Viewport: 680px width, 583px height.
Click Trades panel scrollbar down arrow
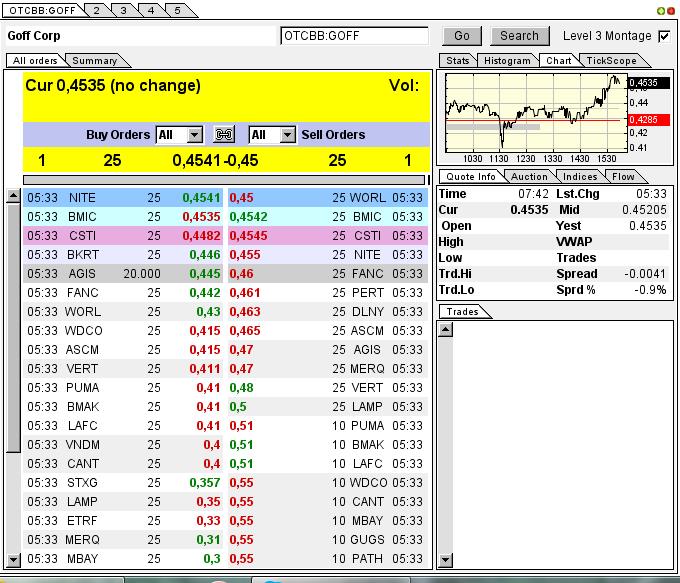pos(445,560)
